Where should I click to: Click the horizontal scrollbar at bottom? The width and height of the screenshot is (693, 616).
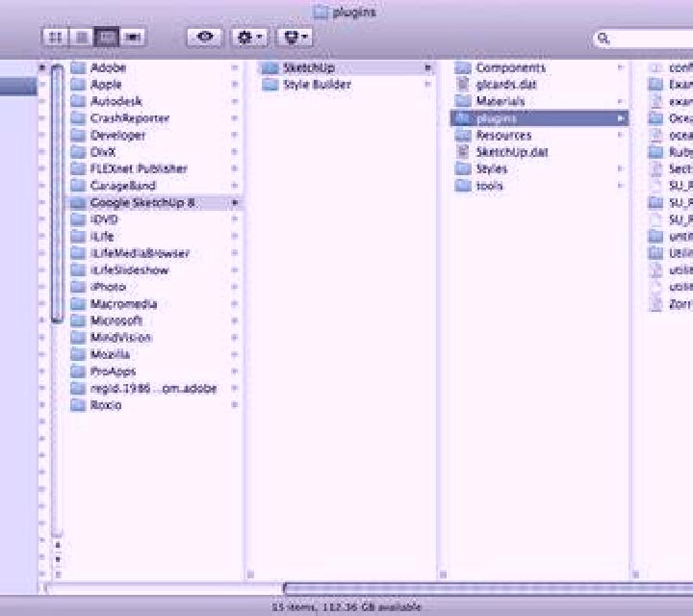[x=488, y=588]
